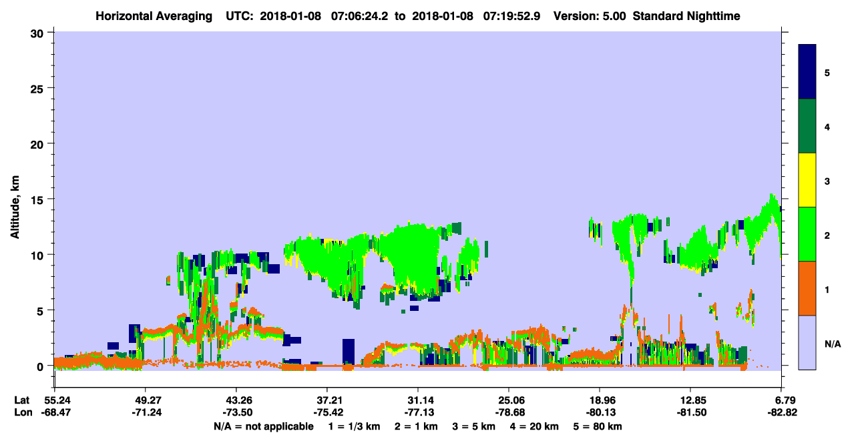Click latitude value 55.24
The image size is (868, 445).
tap(57, 400)
